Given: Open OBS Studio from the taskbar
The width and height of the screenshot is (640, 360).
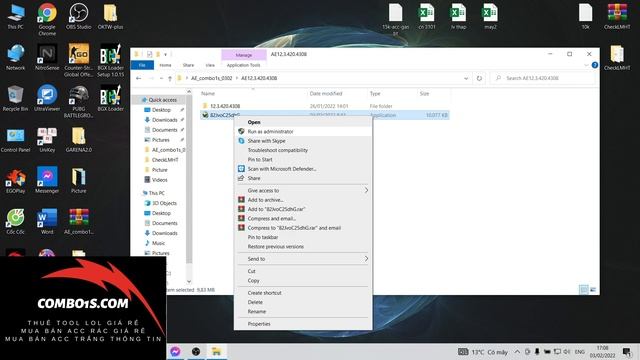Looking at the screenshot, I should tap(196, 351).
